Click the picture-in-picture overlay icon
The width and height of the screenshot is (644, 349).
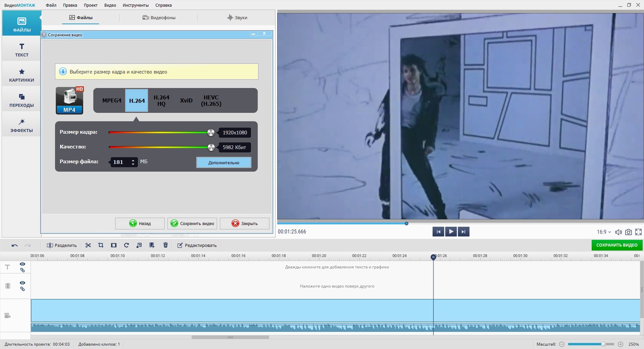point(139,245)
